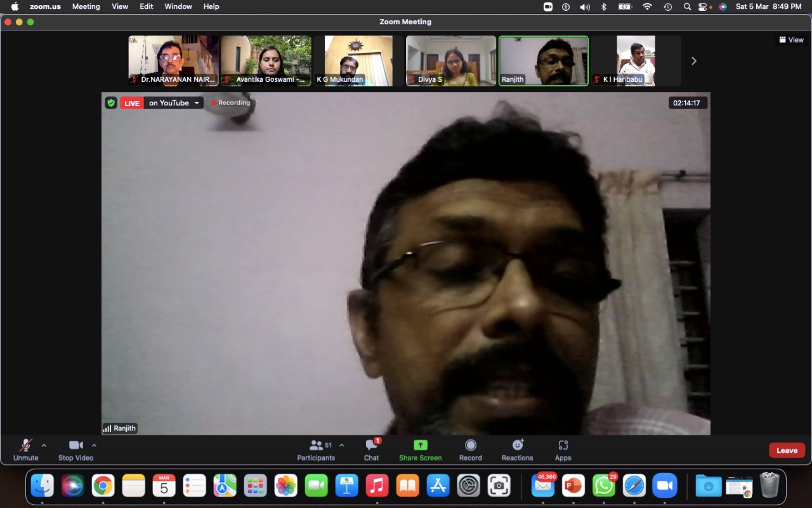Viewport: 812px width, 508px height.
Task: Open App Store from the Dock
Action: click(x=438, y=486)
